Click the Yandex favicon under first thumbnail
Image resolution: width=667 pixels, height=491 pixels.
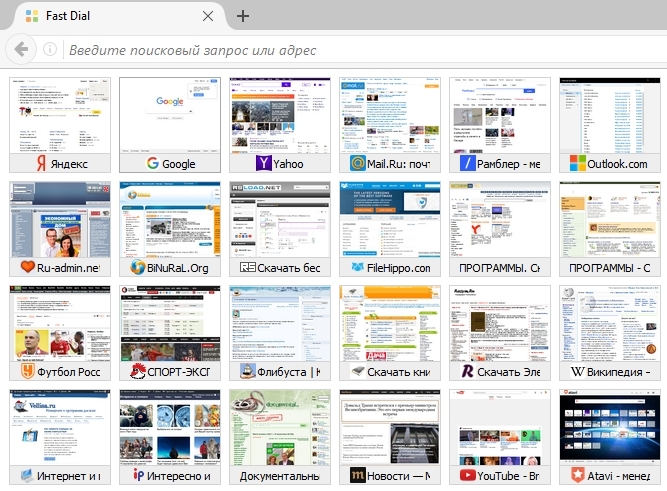tap(41, 163)
